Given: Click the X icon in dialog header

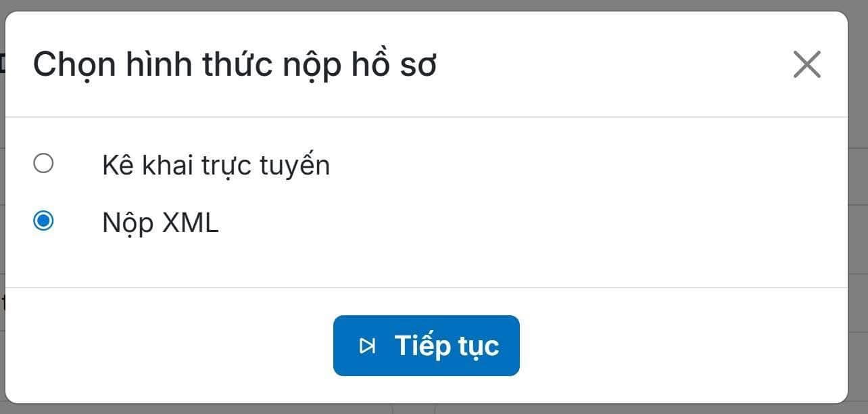Looking at the screenshot, I should coord(806,65).
